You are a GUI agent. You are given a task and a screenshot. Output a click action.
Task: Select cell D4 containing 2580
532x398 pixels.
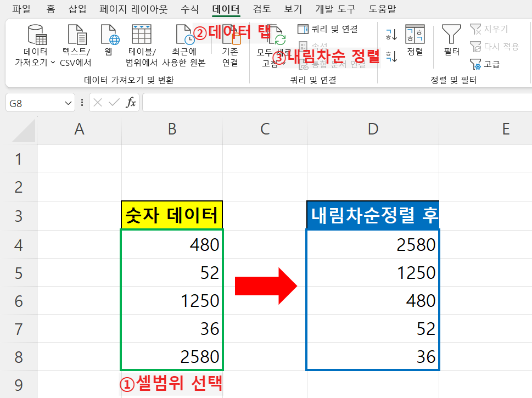pyautogui.click(x=373, y=244)
